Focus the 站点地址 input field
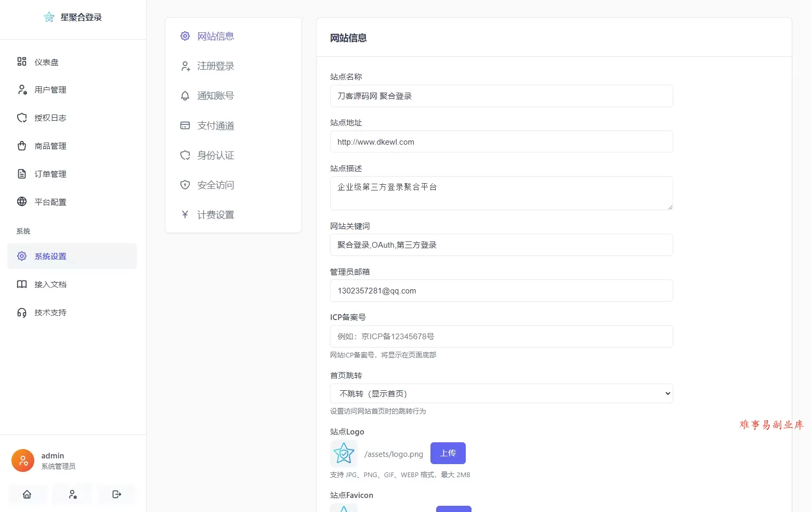 tap(502, 142)
